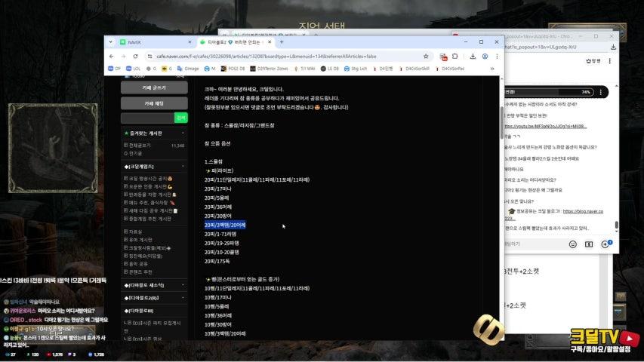Open the red-badged extension icon in toolbar
The width and height of the screenshot is (644, 362).
coord(443,57)
